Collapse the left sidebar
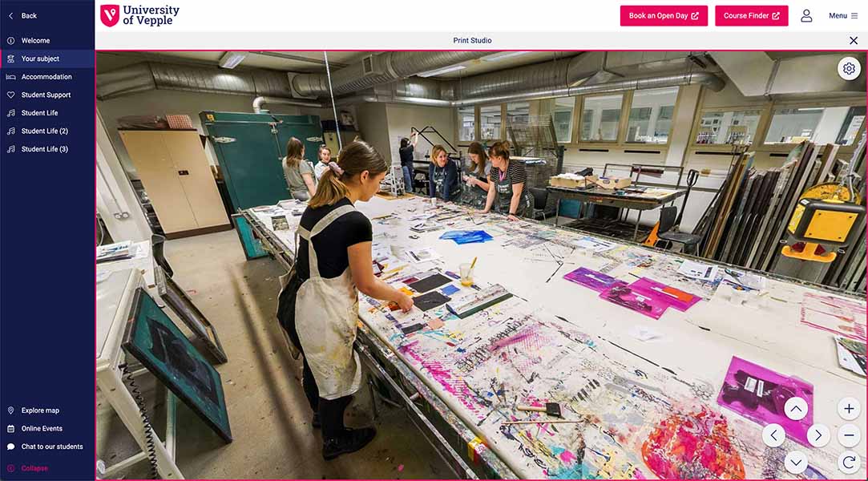Viewport: 868px width, 481px height. click(28, 468)
